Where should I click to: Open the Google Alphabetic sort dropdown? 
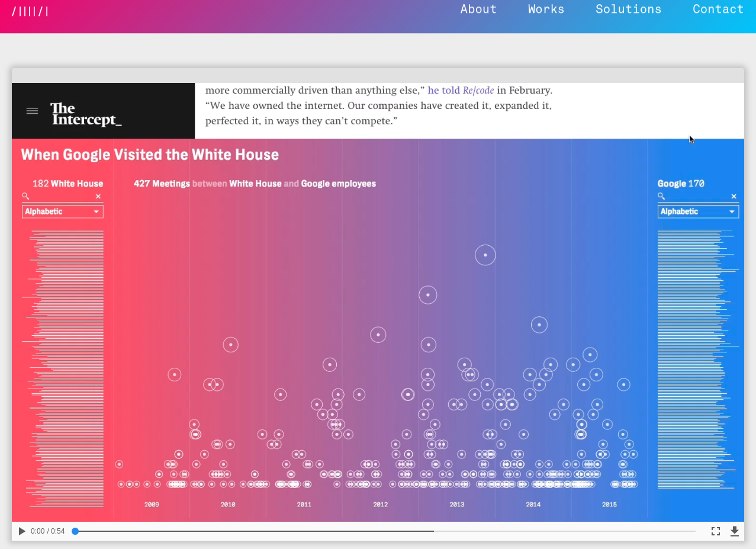pos(698,211)
